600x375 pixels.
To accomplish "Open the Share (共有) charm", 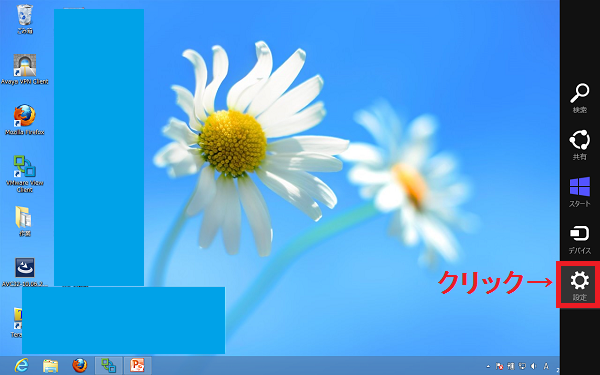I will click(579, 145).
